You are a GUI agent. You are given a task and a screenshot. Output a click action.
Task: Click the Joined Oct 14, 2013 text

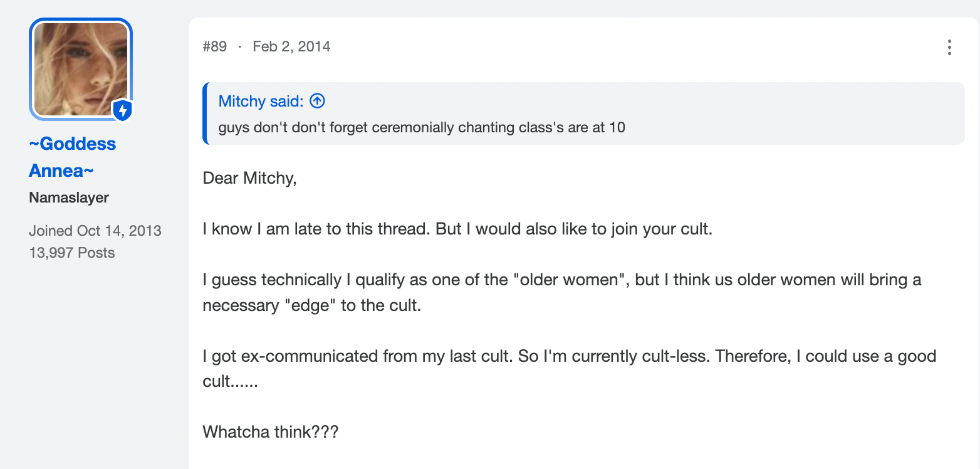pos(95,230)
